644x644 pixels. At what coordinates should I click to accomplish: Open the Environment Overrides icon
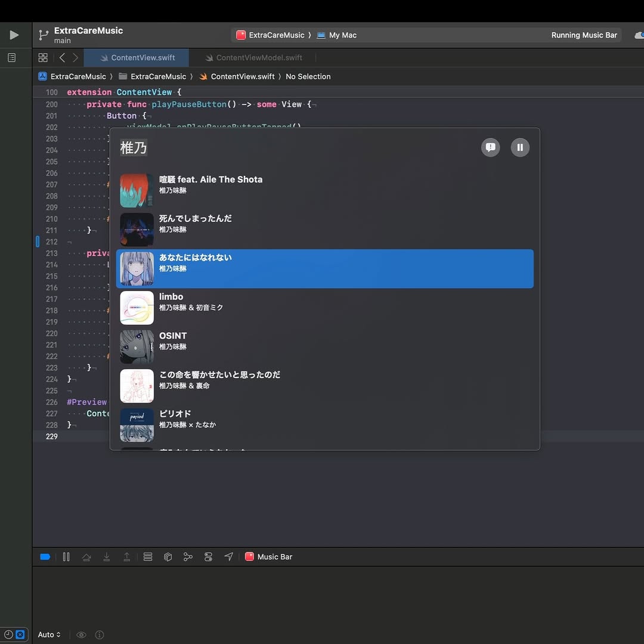[208, 557]
